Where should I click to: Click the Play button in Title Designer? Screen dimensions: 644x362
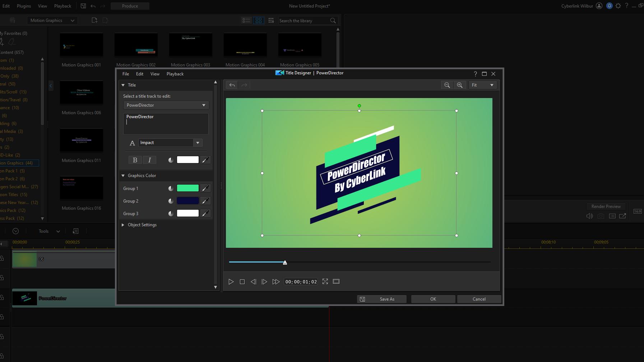click(231, 282)
